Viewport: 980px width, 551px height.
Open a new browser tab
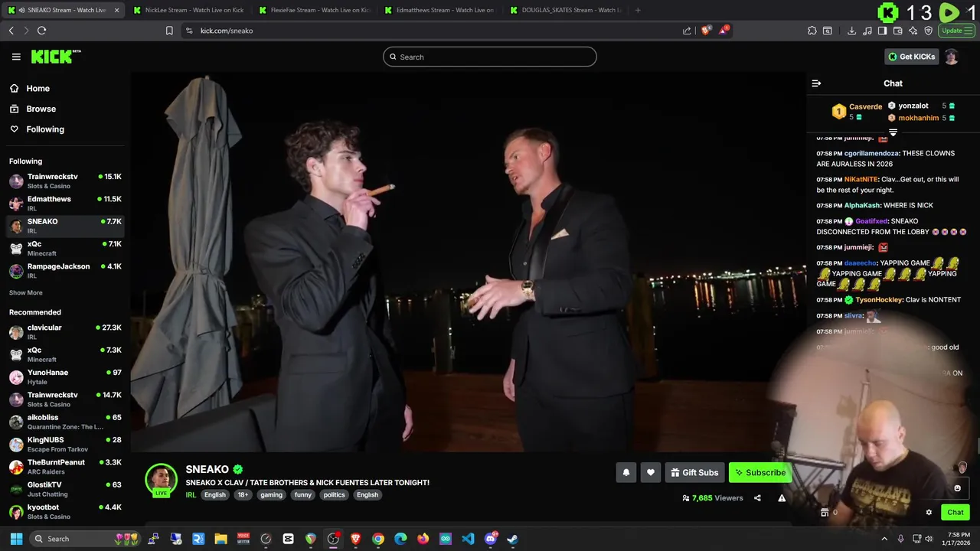(638, 10)
